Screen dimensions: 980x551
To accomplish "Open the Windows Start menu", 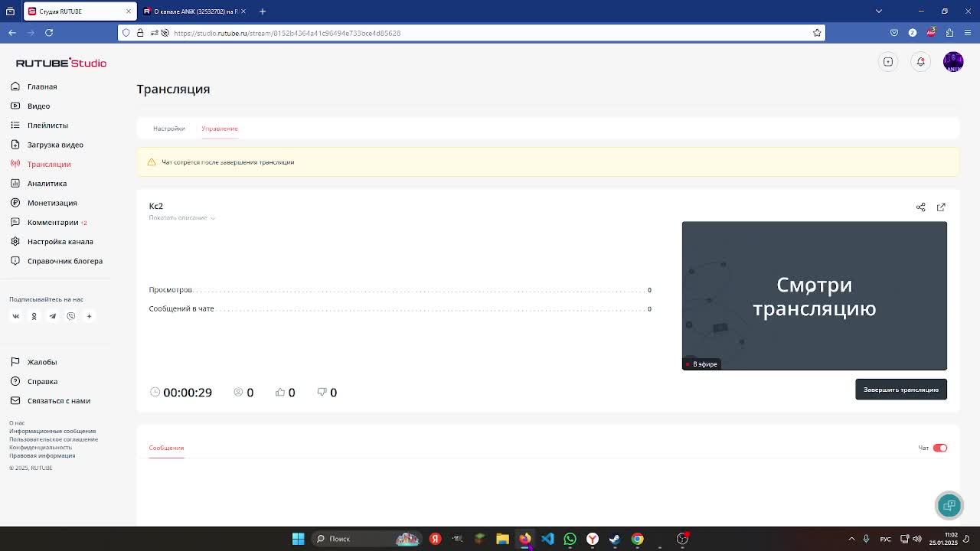I will coord(299,539).
